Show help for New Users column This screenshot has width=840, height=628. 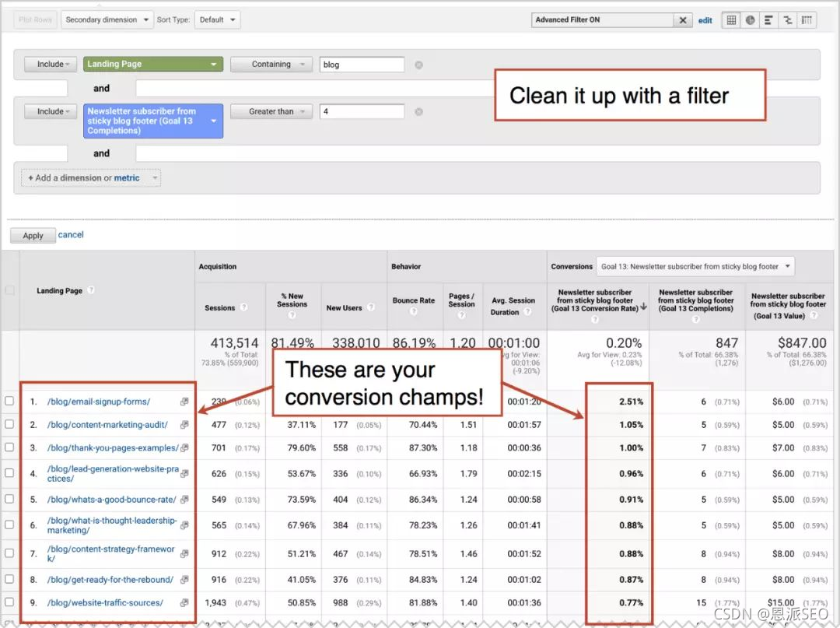point(371,307)
